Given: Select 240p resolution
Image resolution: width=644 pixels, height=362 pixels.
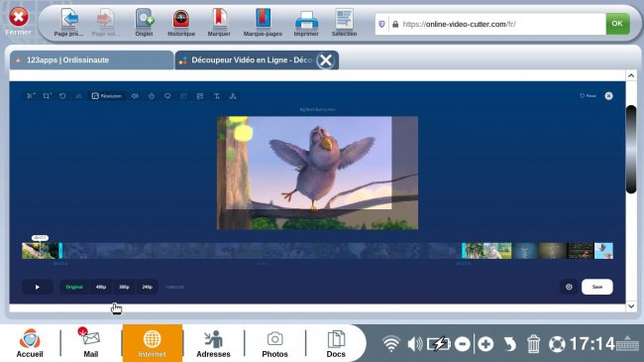Looking at the screenshot, I should [147, 287].
